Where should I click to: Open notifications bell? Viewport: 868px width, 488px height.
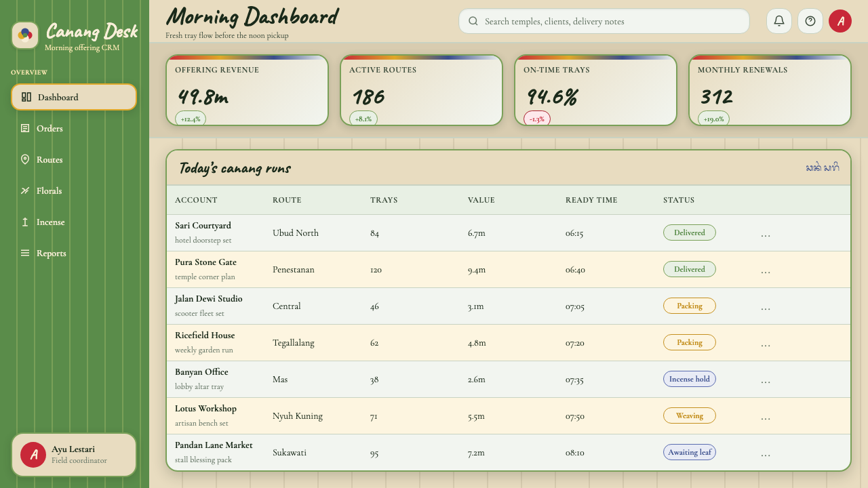point(779,21)
